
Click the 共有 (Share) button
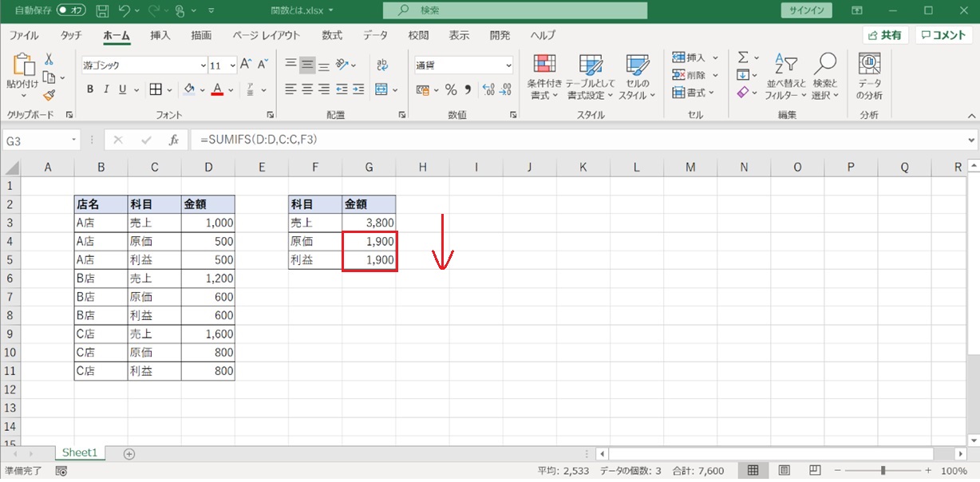(886, 35)
